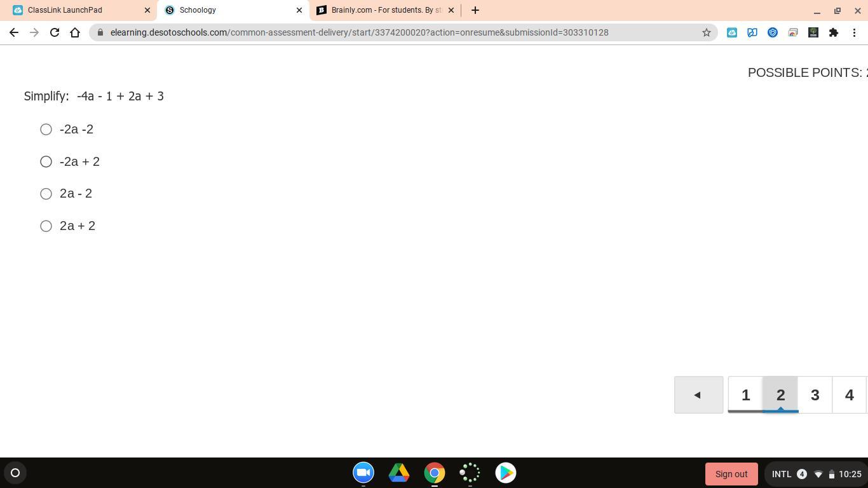
Task: Open Google Play Store from the shelf
Action: click(x=506, y=473)
